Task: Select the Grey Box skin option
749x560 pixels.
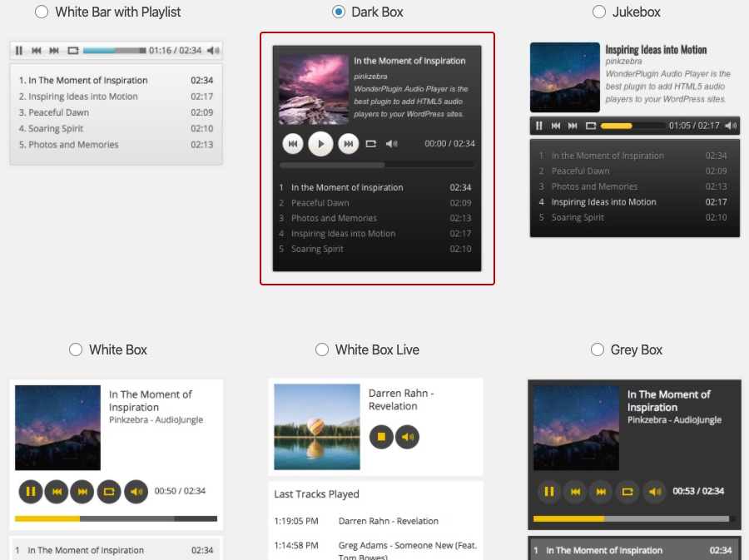Action: coord(598,349)
